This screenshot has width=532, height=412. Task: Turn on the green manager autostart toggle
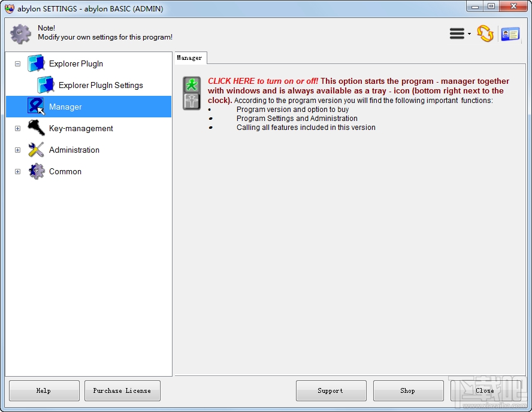point(192,84)
